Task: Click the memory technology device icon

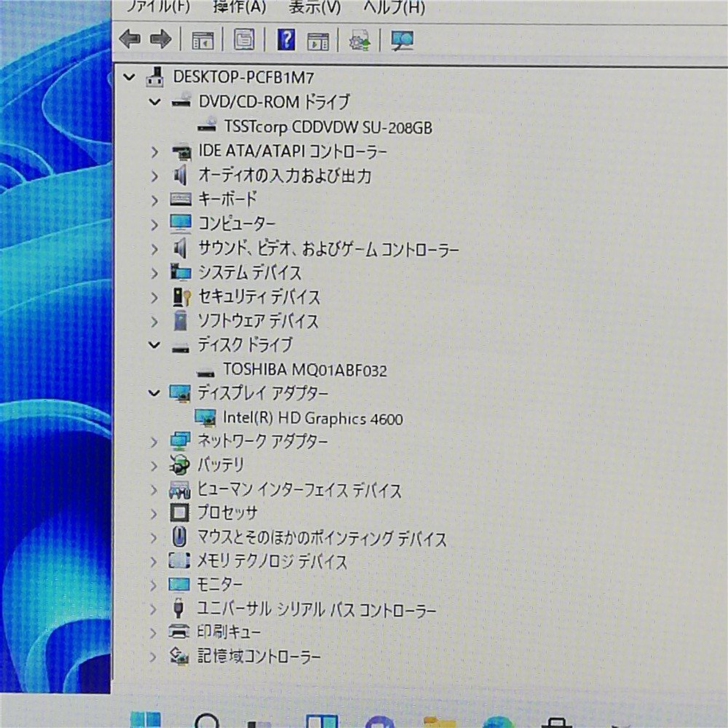Action: pos(179,561)
